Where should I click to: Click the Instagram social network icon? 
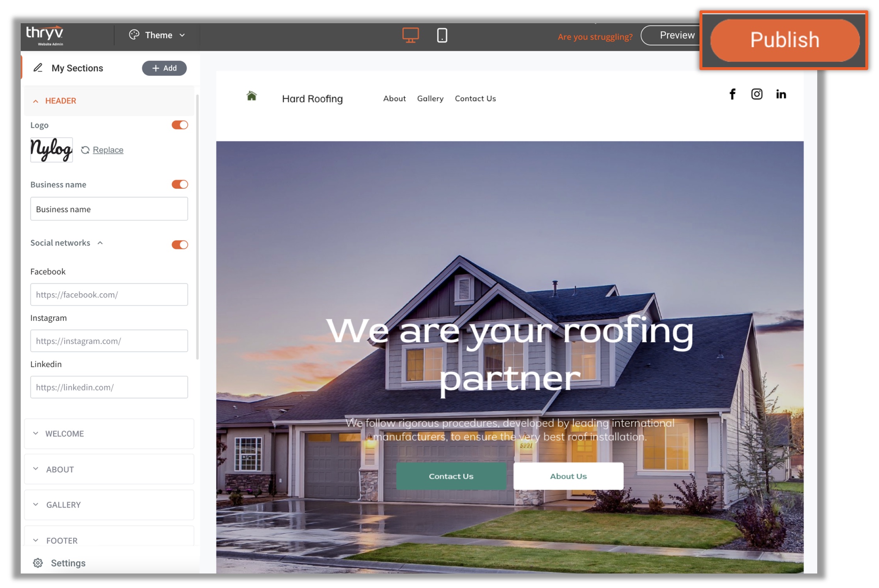pyautogui.click(x=757, y=94)
